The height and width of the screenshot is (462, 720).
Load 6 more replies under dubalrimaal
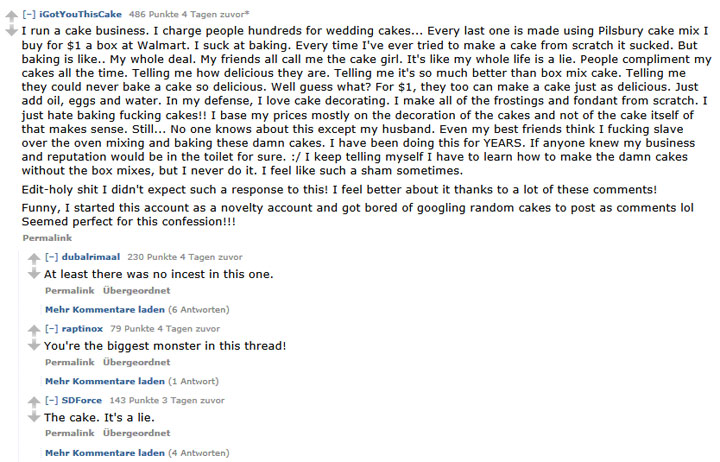coord(136,309)
